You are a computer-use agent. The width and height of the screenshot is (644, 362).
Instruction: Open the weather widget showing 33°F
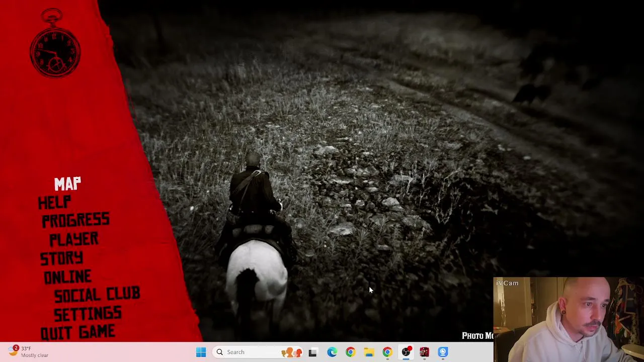pyautogui.click(x=28, y=352)
